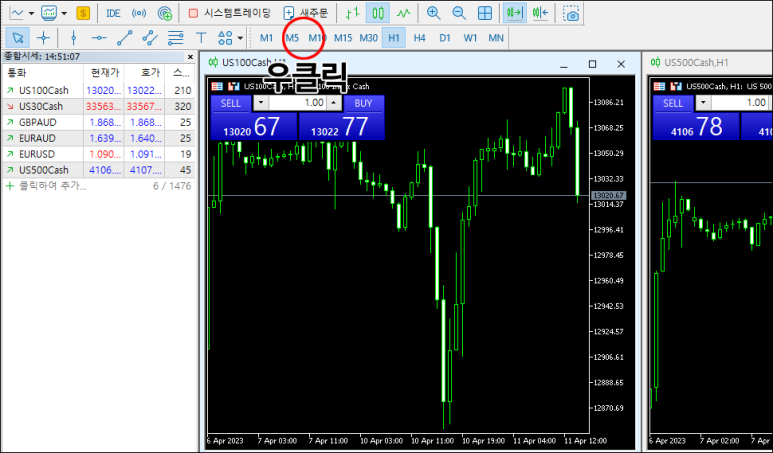773x453 pixels.
Task: Switch to bar chart mode
Action: (x=352, y=13)
